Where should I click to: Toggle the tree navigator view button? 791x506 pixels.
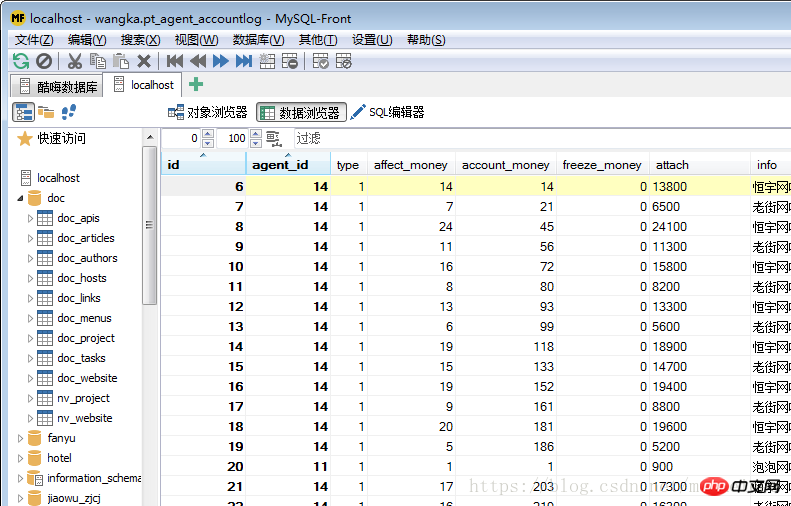(x=23, y=112)
